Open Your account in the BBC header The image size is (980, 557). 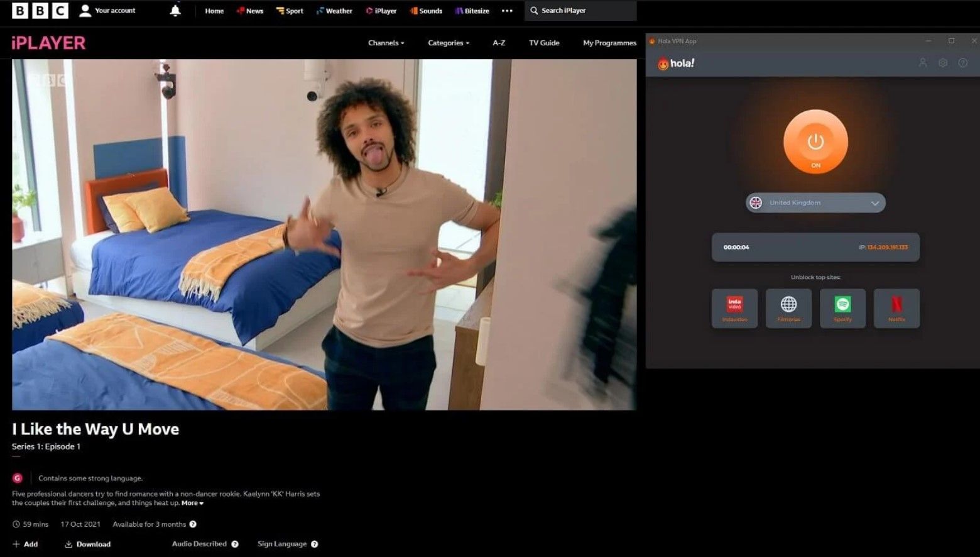point(107,11)
